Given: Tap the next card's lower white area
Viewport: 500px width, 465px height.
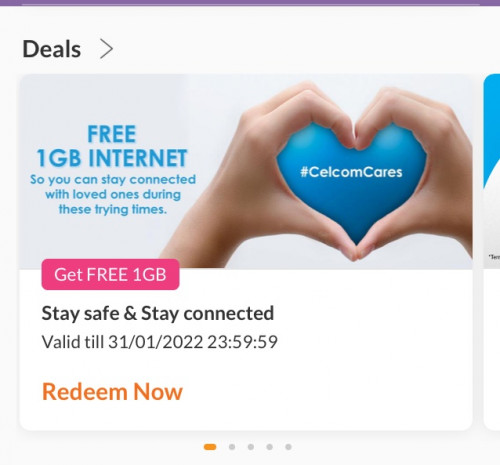Looking at the screenshot, I should (492, 349).
